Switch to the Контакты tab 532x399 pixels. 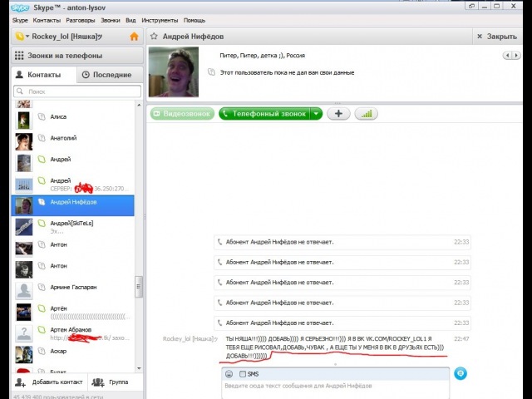click(44, 75)
